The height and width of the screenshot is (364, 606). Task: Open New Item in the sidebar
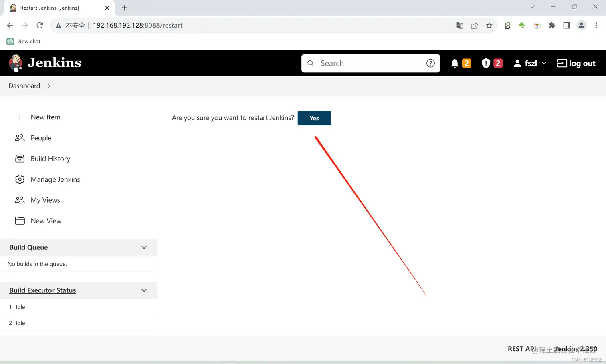(45, 117)
